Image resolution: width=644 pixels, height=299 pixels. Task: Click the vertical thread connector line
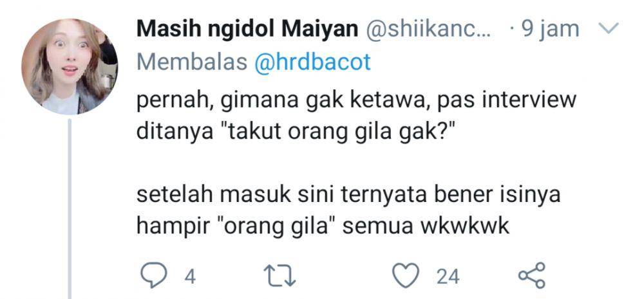click(70, 209)
